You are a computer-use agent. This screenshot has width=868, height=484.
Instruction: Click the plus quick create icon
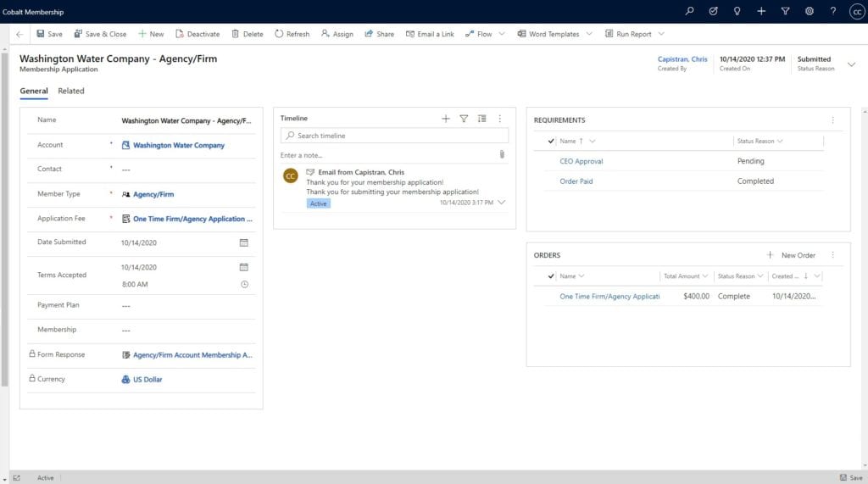click(x=761, y=11)
